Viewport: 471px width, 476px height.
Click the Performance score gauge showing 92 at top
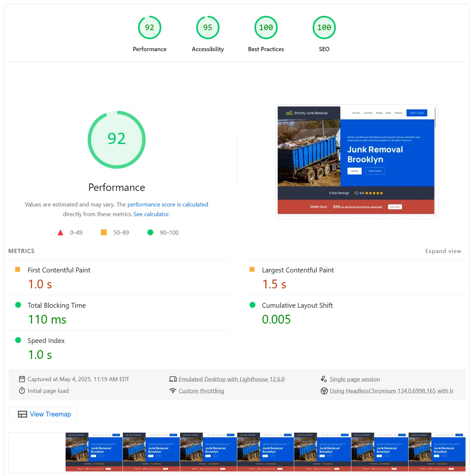point(149,28)
